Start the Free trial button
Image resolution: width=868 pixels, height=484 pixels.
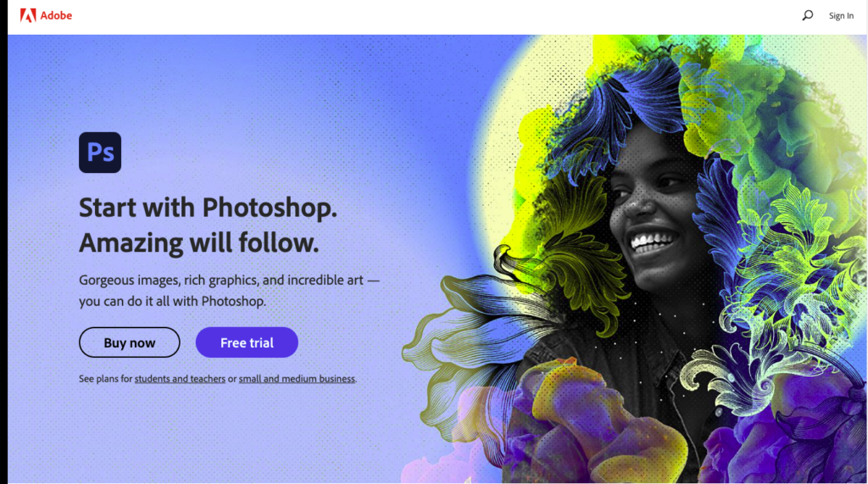click(x=247, y=342)
